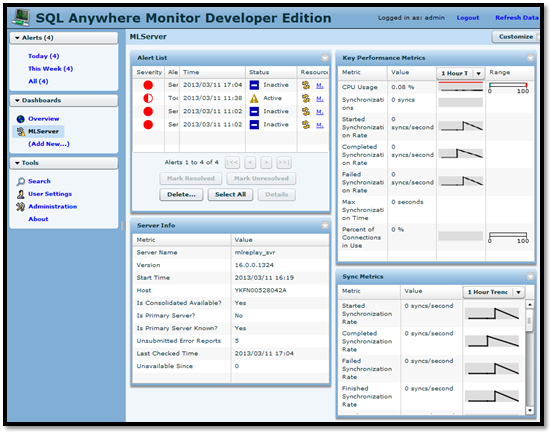The height and width of the screenshot is (435, 552).
Task: Click the Overview globe icon
Action: (x=21, y=119)
